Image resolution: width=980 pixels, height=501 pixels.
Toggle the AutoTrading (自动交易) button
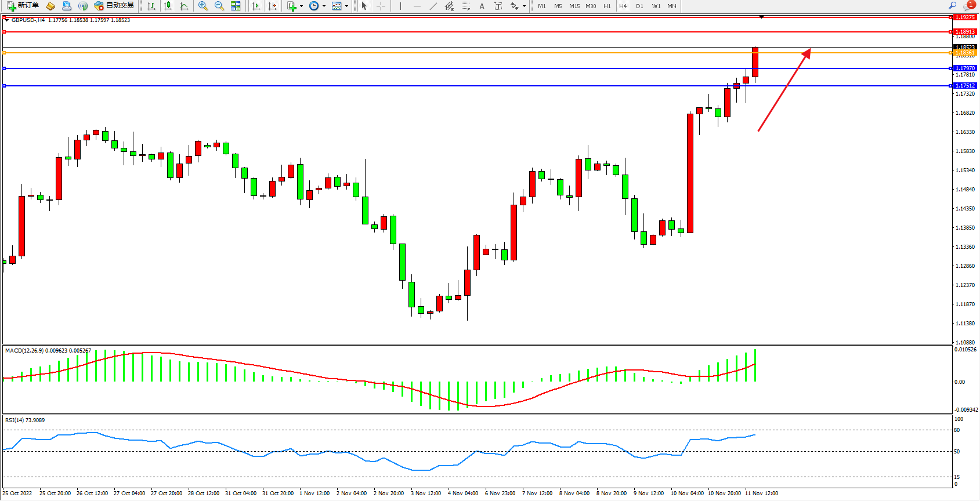[x=114, y=6]
